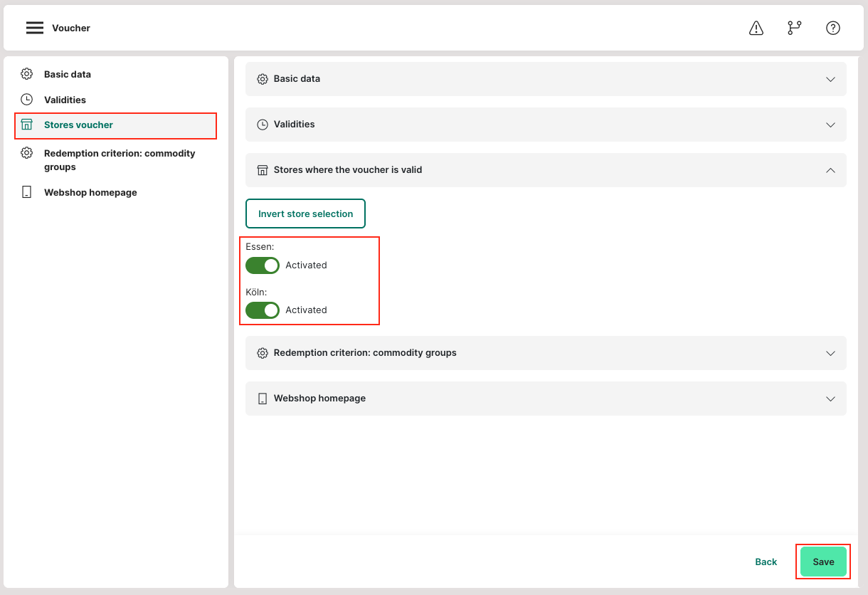This screenshot has height=595, width=868.
Task: Expand the Validities section chevron
Action: [830, 125]
